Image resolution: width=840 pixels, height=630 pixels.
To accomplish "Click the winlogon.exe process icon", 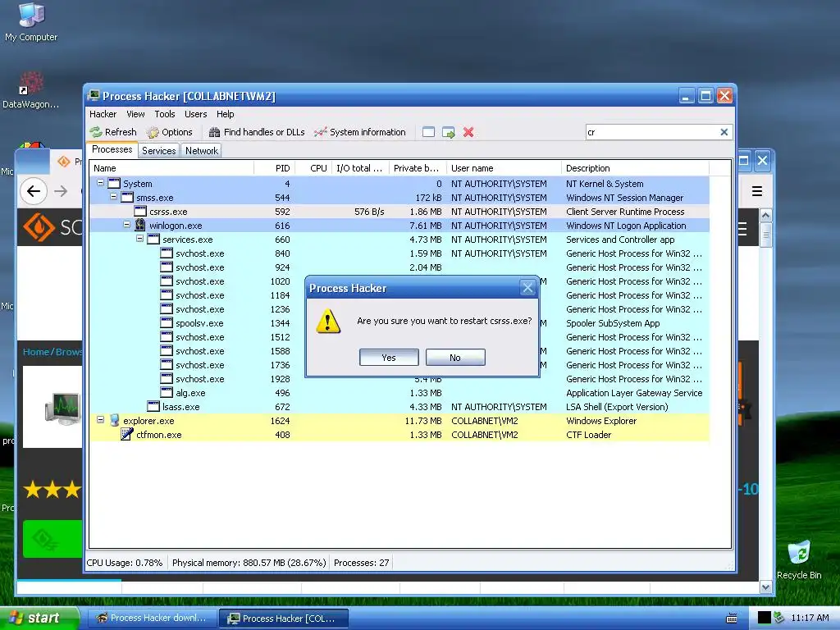I will (x=140, y=225).
